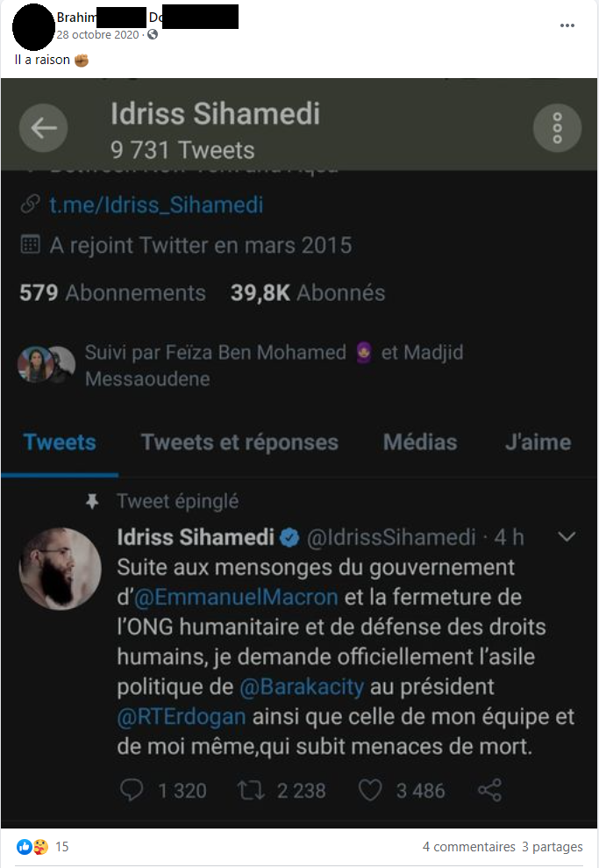599x868 pixels.
Task: Click the public globe privacy icon
Action: (153, 35)
